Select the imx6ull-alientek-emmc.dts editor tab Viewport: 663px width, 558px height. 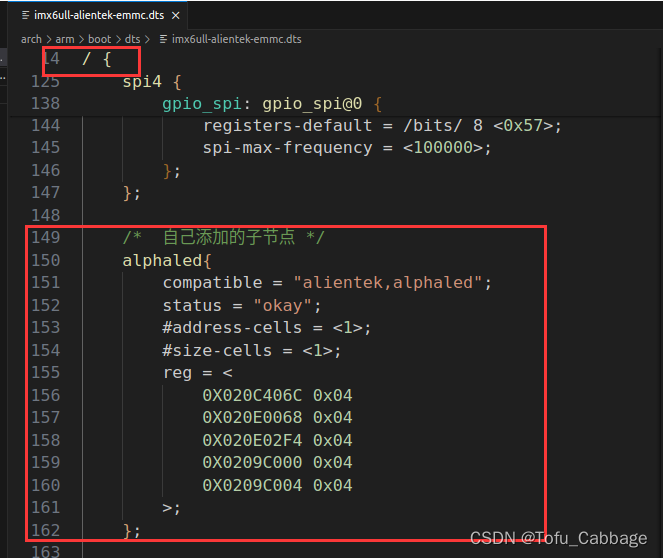click(x=99, y=15)
